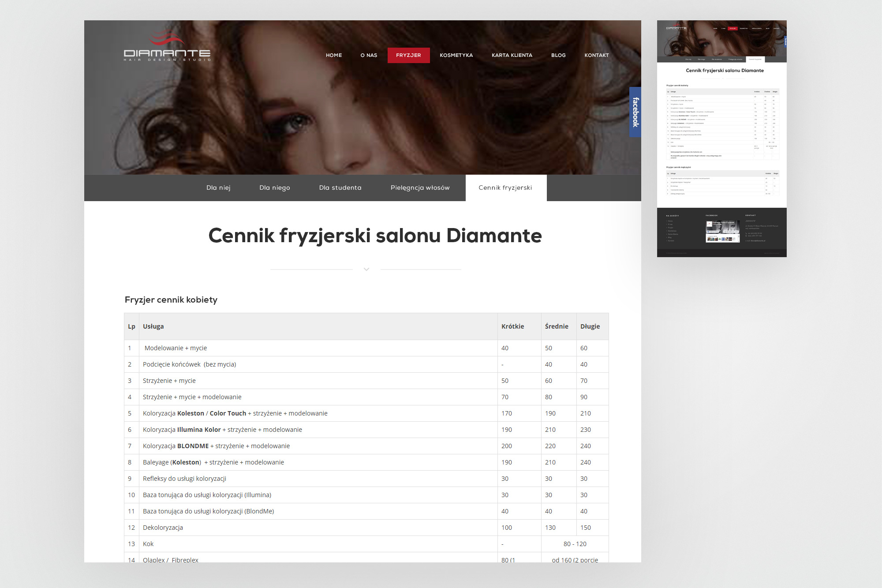Click the chevron divider below the heading
Image resolution: width=882 pixels, height=588 pixels.
click(x=366, y=269)
